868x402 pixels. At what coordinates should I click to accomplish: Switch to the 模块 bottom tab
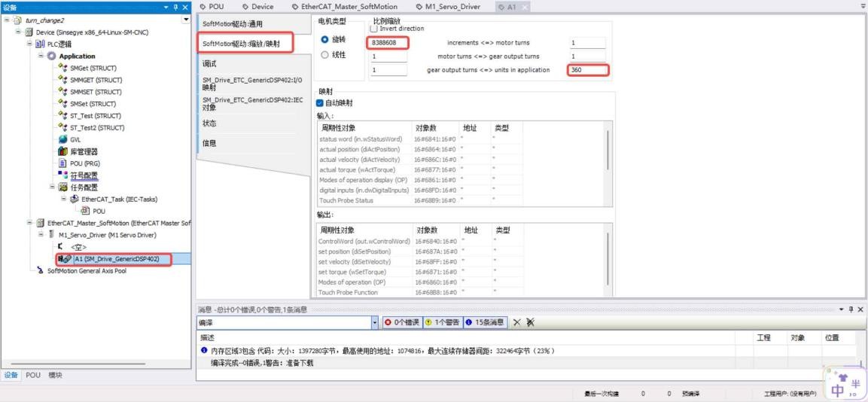tap(56, 375)
